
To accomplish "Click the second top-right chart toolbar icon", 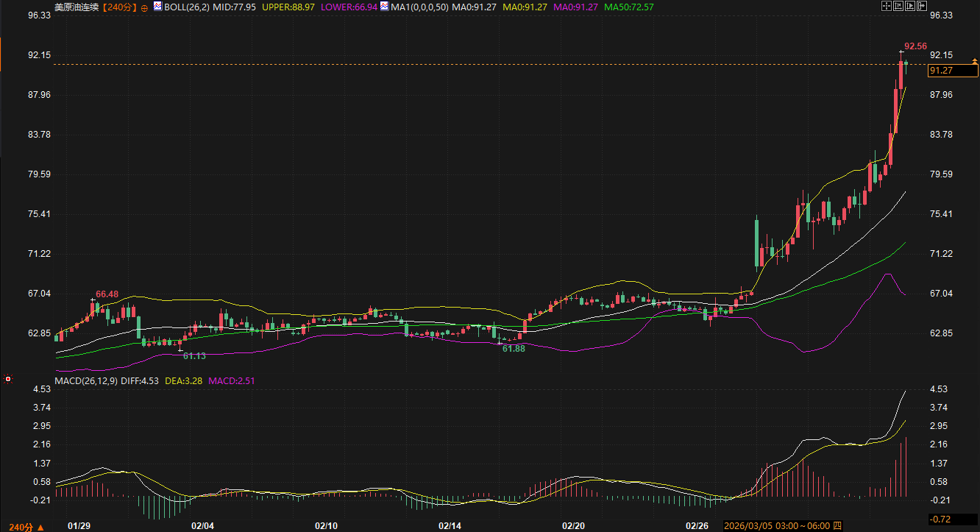I will coord(898,7).
